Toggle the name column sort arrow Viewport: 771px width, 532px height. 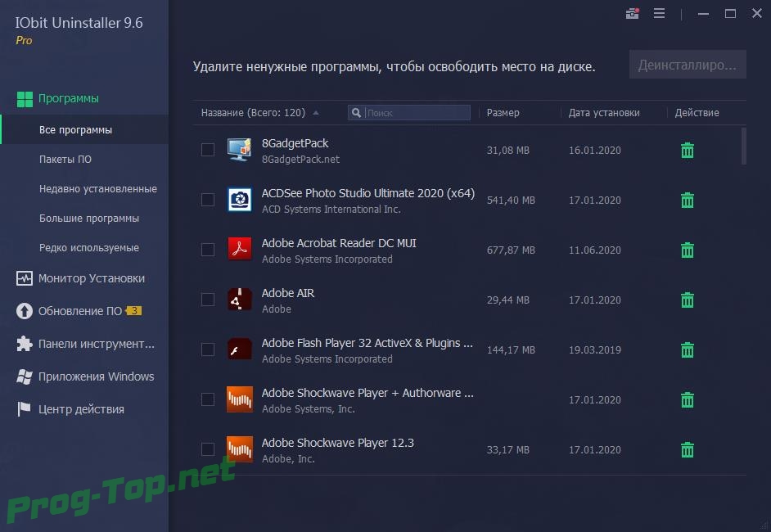point(316,113)
